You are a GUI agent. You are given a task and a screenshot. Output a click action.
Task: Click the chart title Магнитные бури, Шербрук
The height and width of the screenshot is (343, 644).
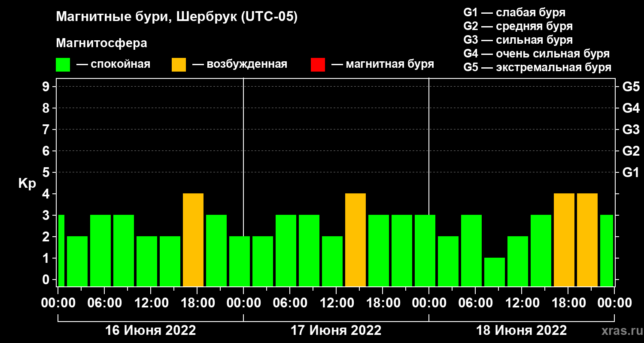[x=176, y=17]
